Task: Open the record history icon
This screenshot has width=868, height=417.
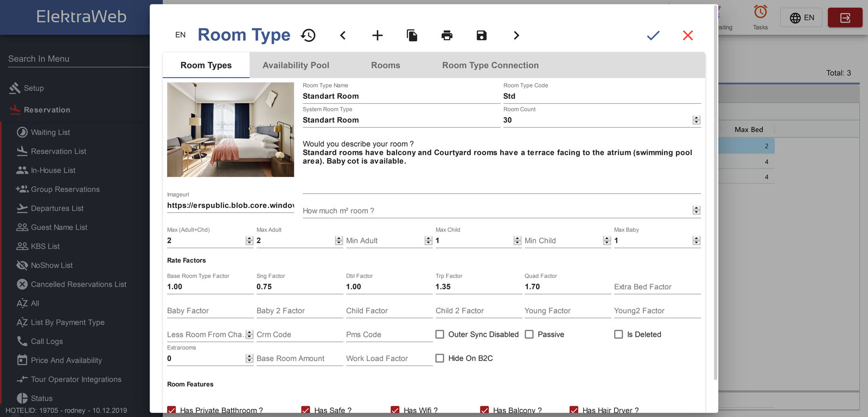Action: coord(308,35)
